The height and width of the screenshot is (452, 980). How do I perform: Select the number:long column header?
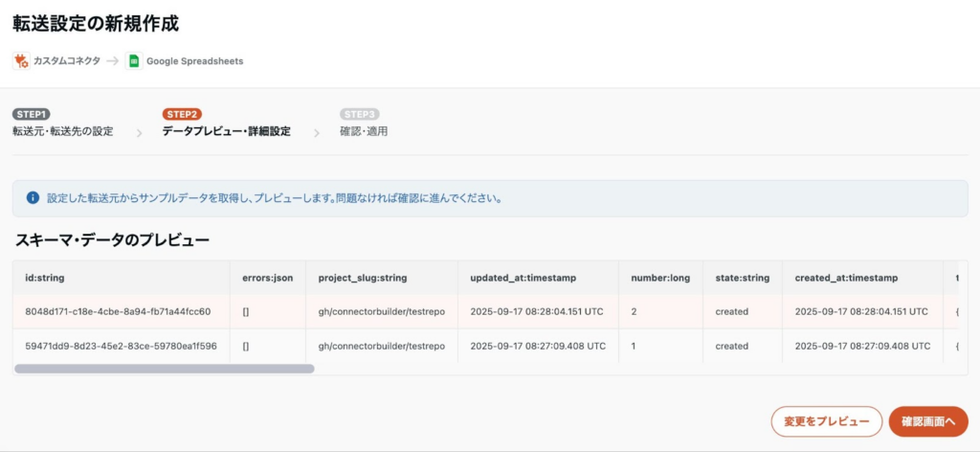[x=660, y=278]
